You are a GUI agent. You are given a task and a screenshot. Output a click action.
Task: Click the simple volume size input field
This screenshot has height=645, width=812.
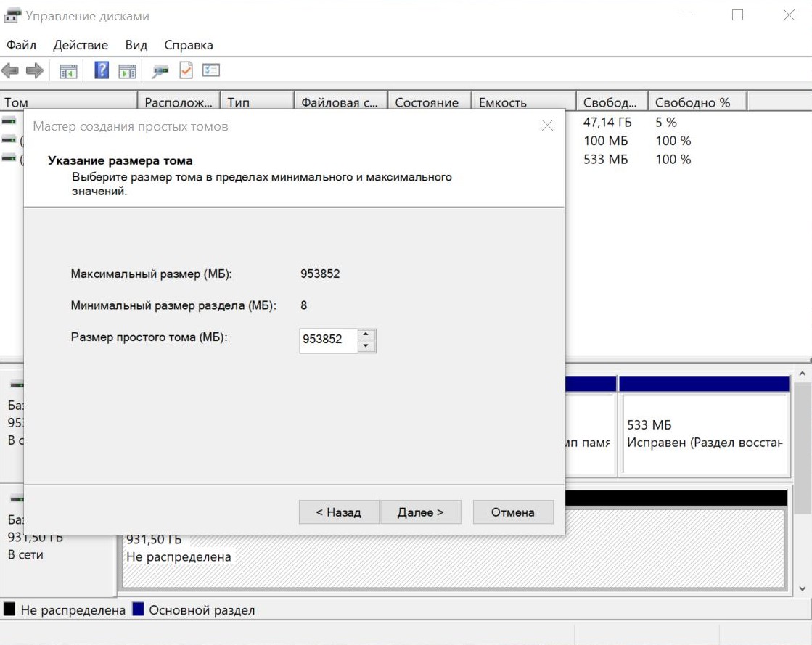(328, 340)
